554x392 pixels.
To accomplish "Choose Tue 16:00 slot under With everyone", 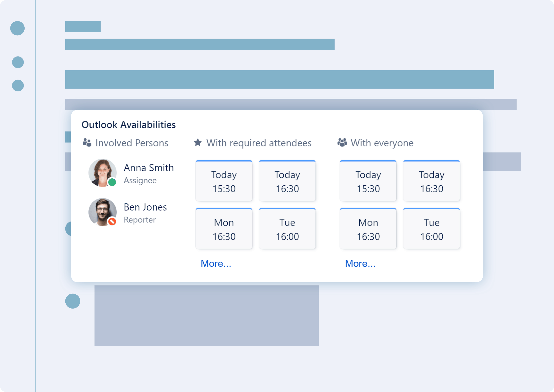I will (431, 229).
